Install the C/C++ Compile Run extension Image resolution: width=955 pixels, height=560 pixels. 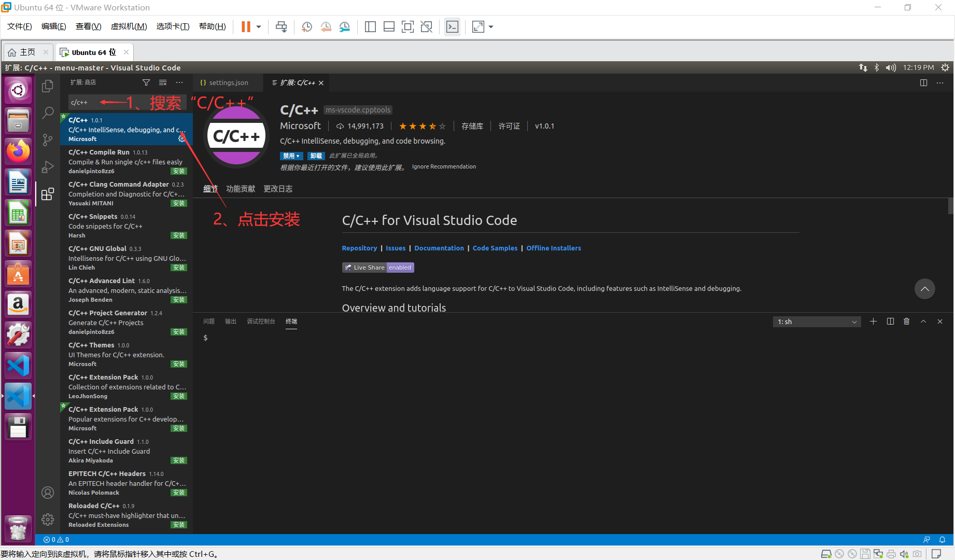click(x=179, y=171)
